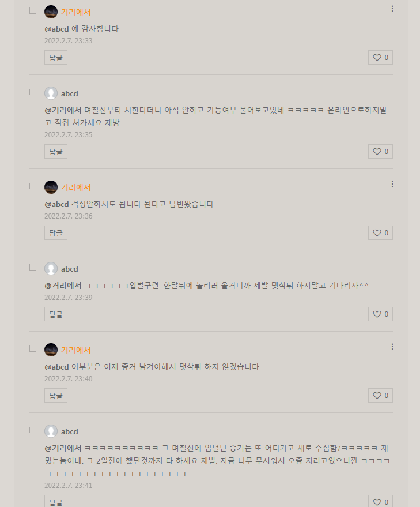Click the abcd avatar on the 23:39 comment
The height and width of the screenshot is (507, 420).
pos(51,269)
